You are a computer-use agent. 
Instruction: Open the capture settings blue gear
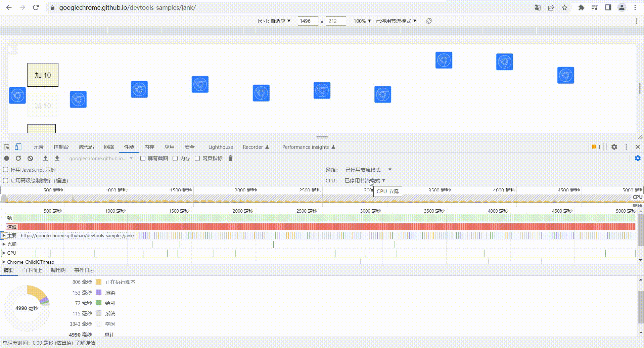(638, 158)
